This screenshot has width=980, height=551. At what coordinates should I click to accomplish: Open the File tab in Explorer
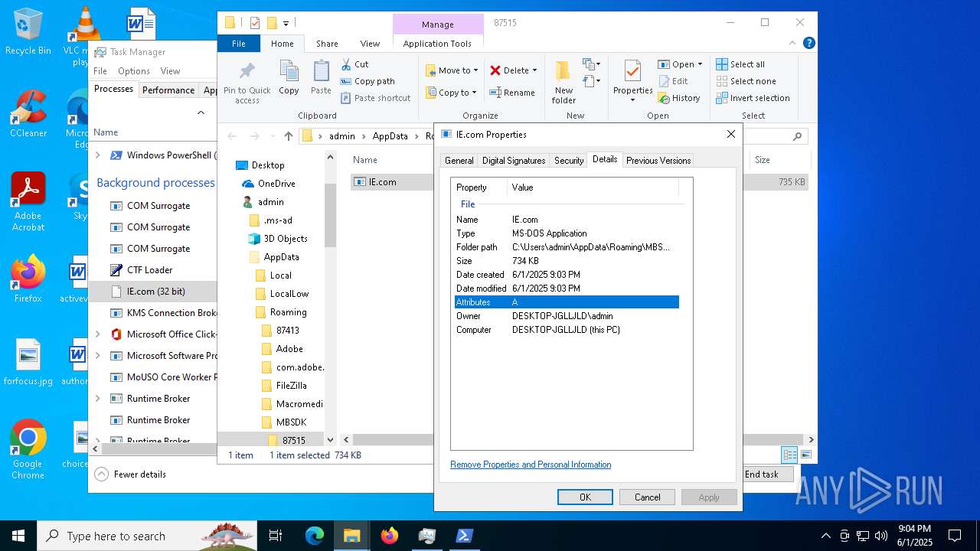tap(239, 44)
